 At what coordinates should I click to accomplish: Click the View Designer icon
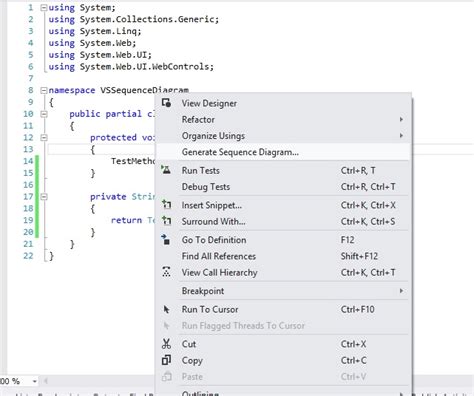point(166,103)
